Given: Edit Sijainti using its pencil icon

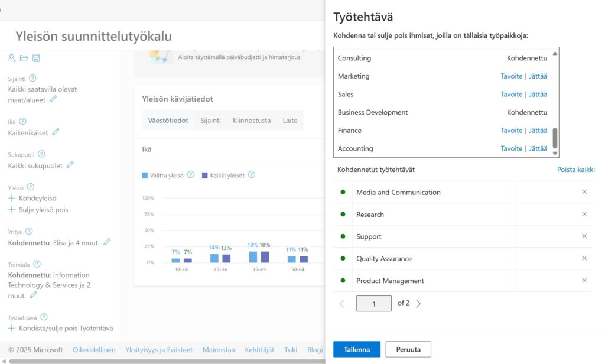Looking at the screenshot, I should click(52, 100).
